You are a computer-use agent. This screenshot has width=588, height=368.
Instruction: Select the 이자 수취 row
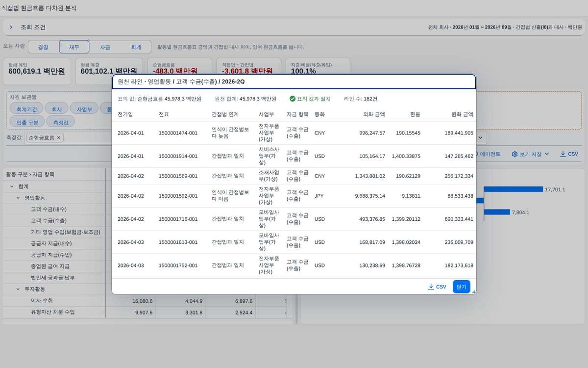pyautogui.click(x=54, y=301)
